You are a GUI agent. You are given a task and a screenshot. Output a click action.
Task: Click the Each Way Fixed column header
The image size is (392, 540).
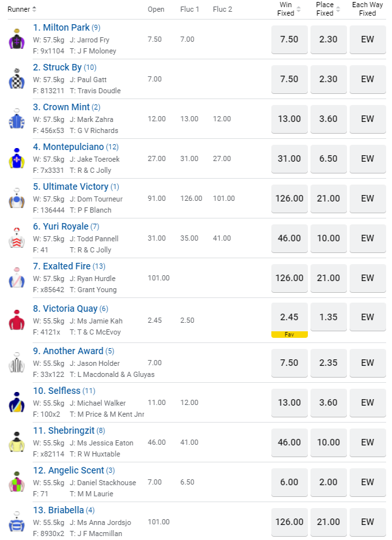tap(367, 9)
